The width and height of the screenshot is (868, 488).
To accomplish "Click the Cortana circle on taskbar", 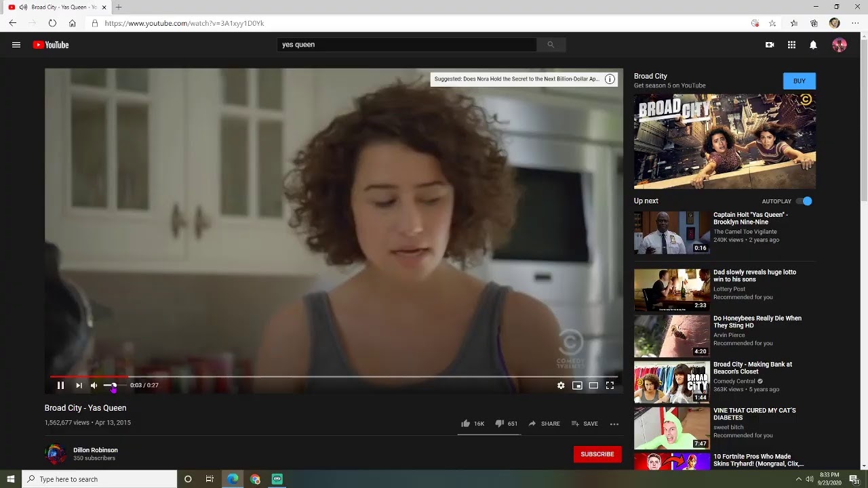I will [x=188, y=479].
